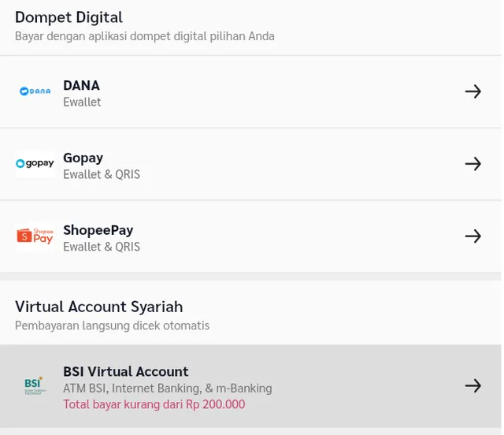Pick the ShopeePay payment title
This screenshot has width=504, height=435.
coord(98,229)
